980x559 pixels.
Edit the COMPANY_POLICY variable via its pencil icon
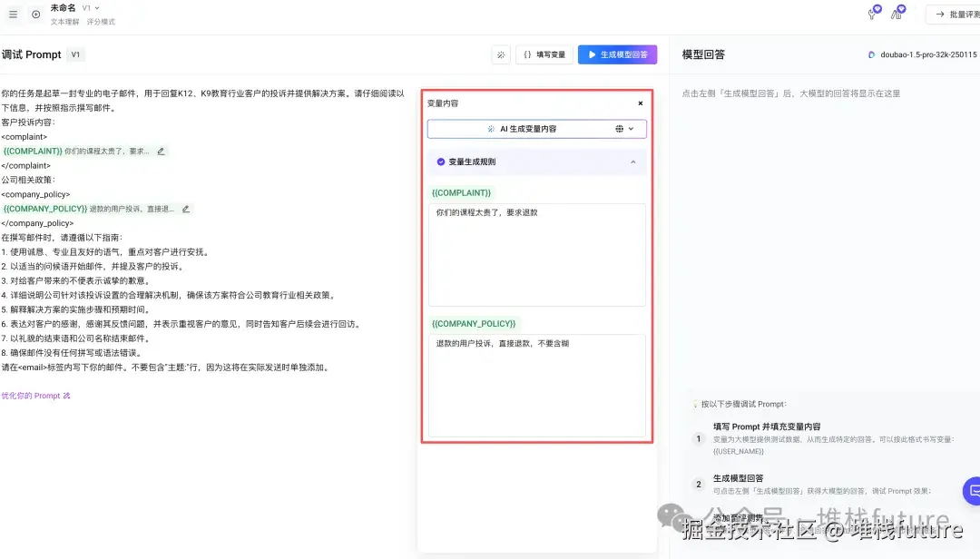[186, 208]
